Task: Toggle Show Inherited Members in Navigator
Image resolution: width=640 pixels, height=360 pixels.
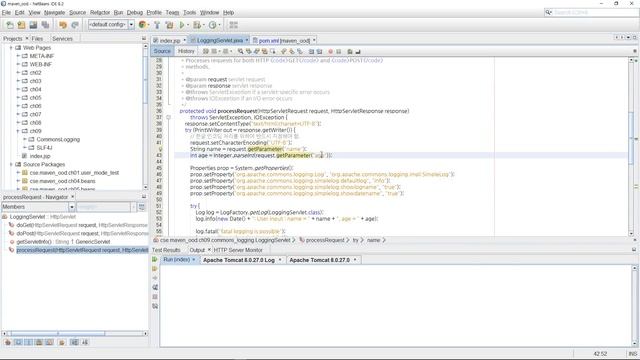Action: pyautogui.click(x=8, y=342)
